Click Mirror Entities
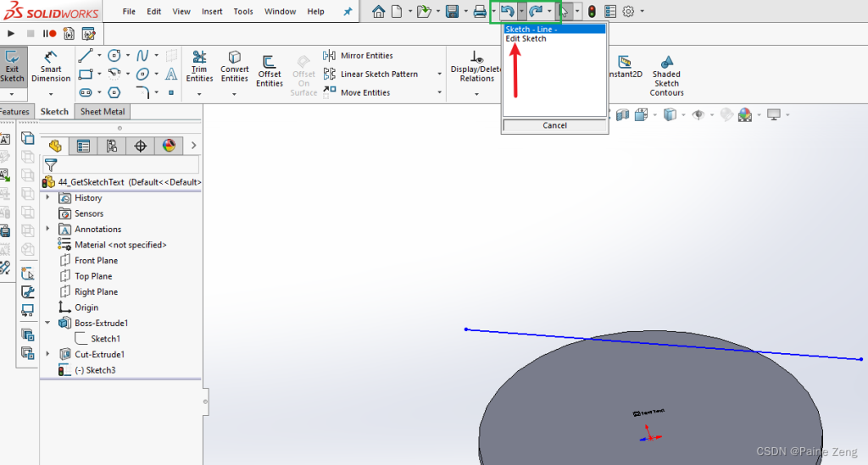This screenshot has height=465, width=868. tap(359, 55)
